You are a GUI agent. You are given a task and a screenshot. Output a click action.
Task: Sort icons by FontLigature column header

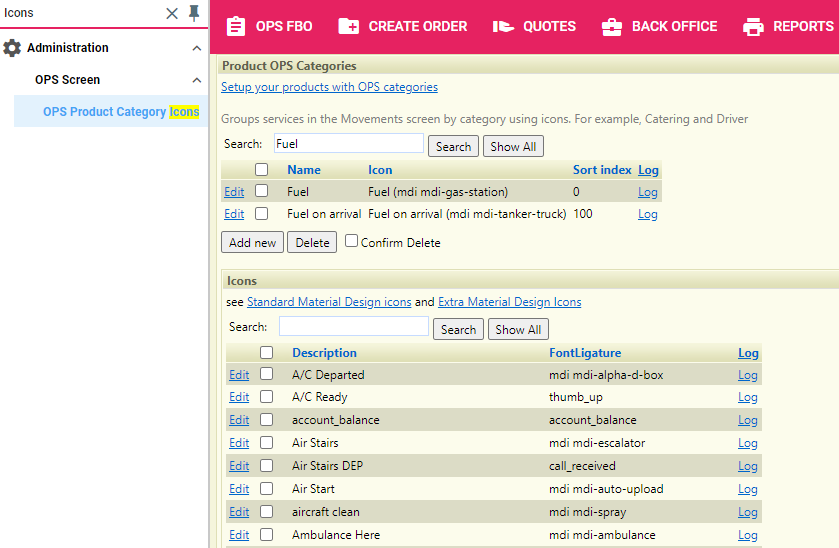click(585, 353)
